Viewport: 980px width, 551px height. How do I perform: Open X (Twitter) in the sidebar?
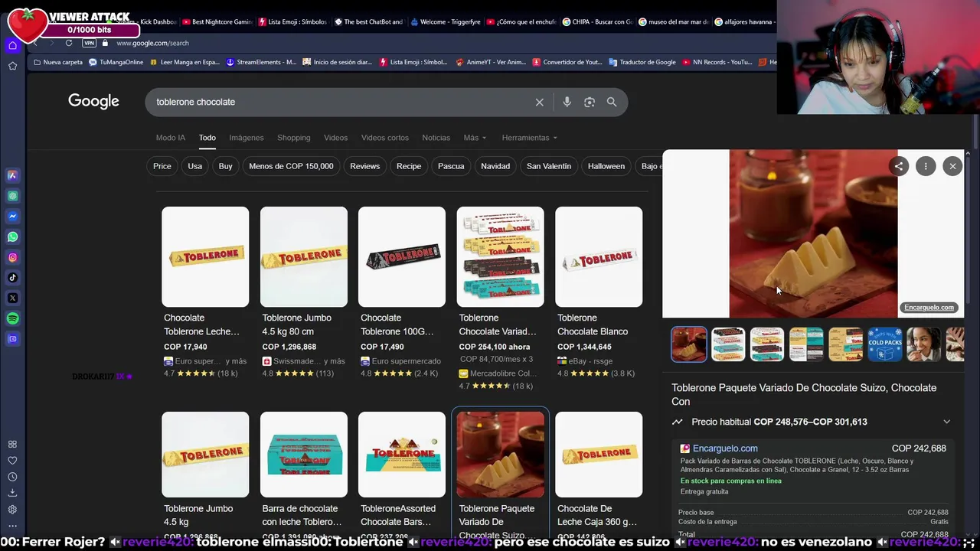point(12,298)
